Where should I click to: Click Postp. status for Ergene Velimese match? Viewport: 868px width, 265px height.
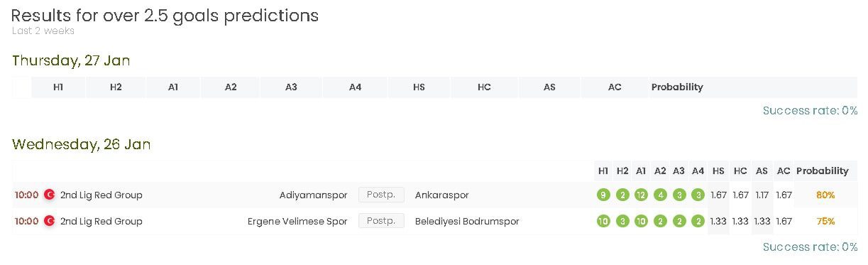click(381, 221)
